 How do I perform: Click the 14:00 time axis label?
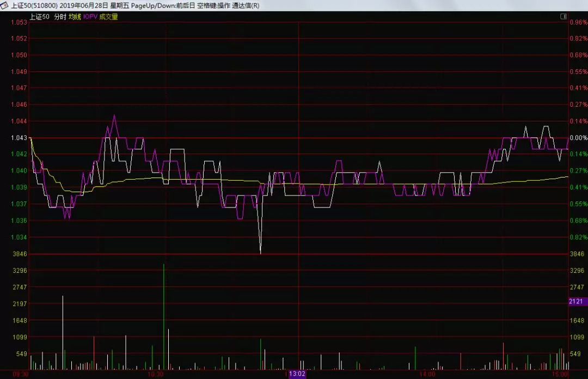(427, 375)
